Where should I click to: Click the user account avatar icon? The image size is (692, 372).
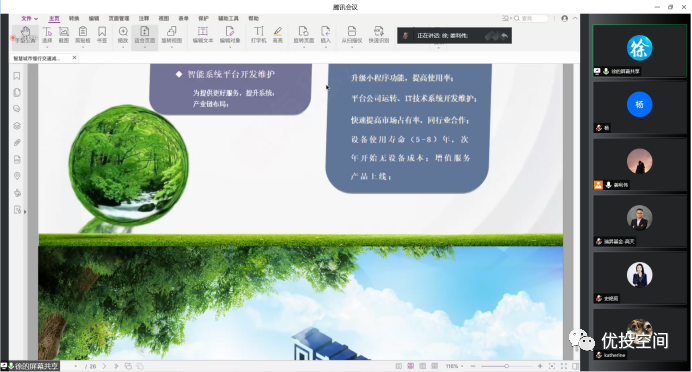tap(564, 19)
